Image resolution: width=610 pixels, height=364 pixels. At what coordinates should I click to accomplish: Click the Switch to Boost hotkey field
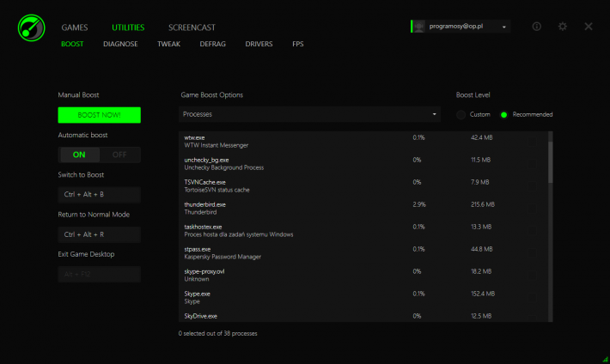click(x=99, y=194)
